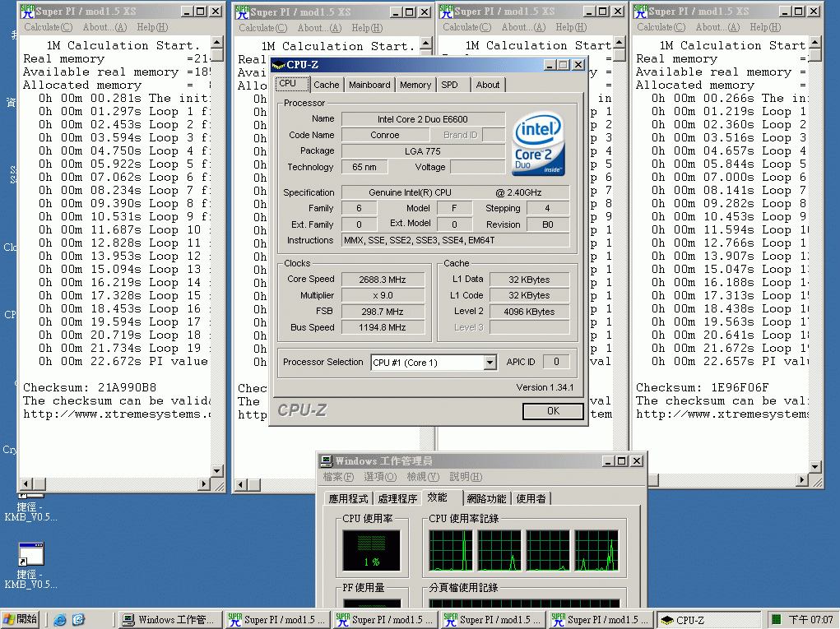
Task: Launch Internet Explorer from the quick launch bar
Action: coord(59,619)
